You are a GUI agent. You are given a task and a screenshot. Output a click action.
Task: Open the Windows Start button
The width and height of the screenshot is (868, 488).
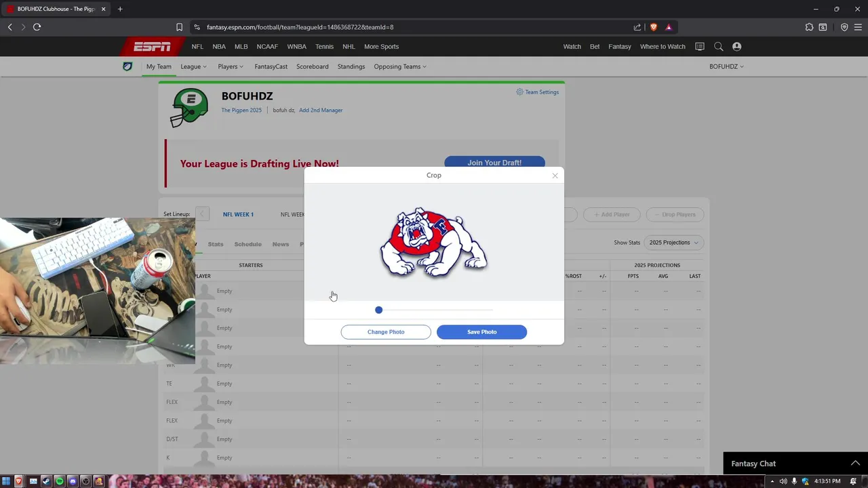tap(6, 481)
